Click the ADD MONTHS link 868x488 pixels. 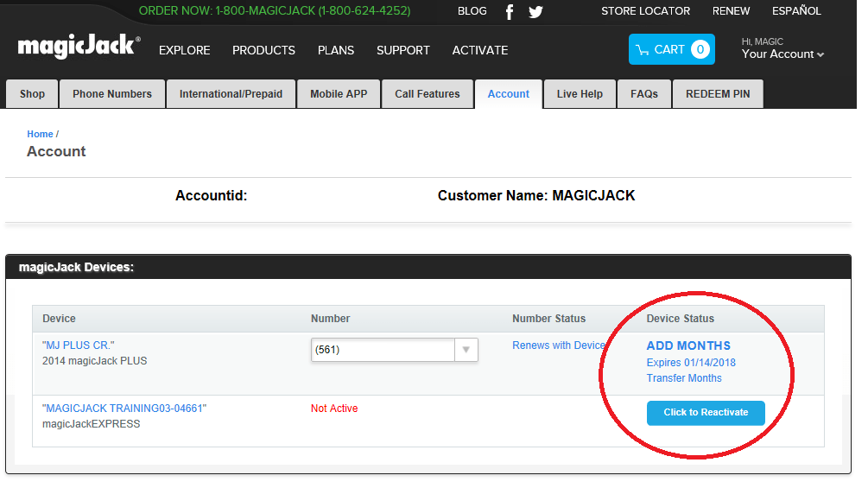point(688,345)
